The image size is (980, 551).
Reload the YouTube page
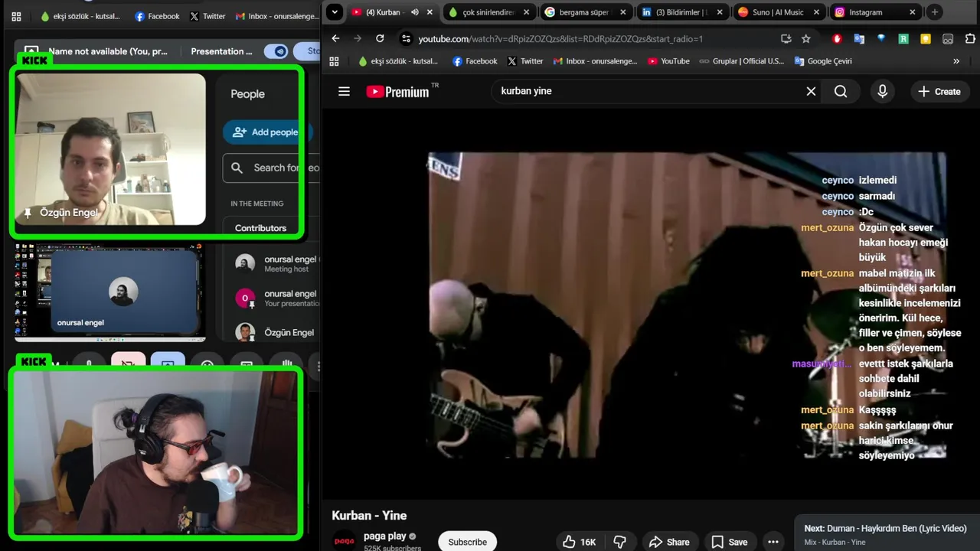click(x=380, y=38)
